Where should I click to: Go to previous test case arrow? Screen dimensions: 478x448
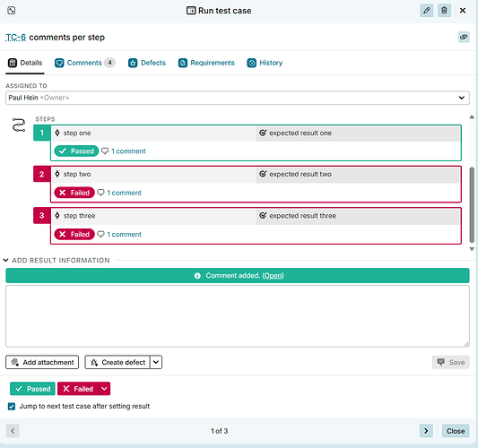click(x=13, y=431)
